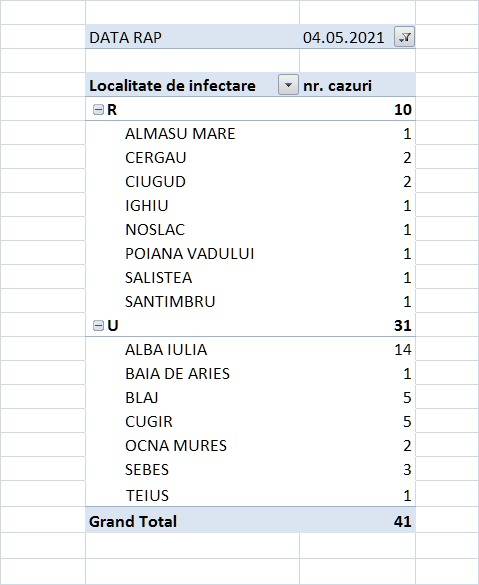Image resolution: width=479 pixels, height=585 pixels.
Task: Select the ALBA IULIA cell
Action: (x=192, y=350)
